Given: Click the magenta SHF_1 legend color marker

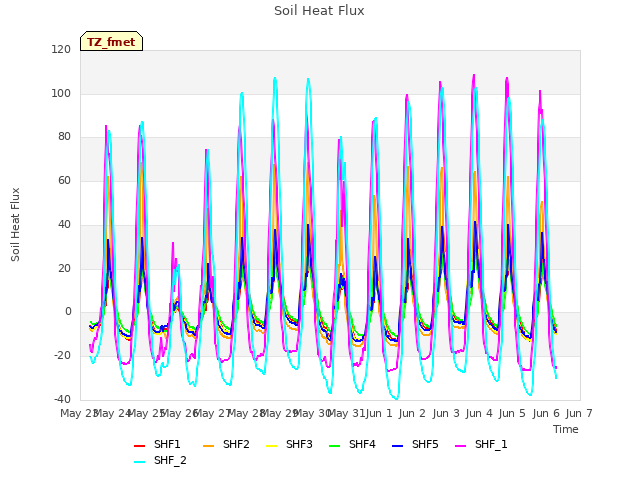Looking at the screenshot, I should (460, 446).
